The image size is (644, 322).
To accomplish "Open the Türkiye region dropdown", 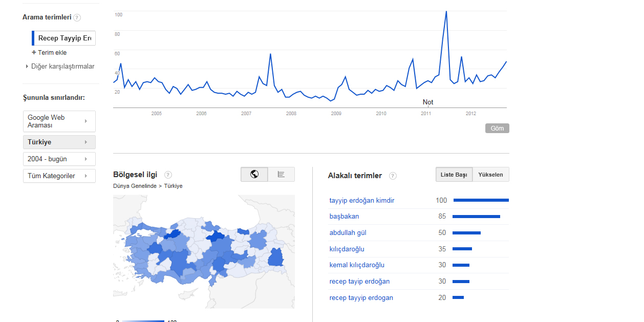I will [x=59, y=142].
